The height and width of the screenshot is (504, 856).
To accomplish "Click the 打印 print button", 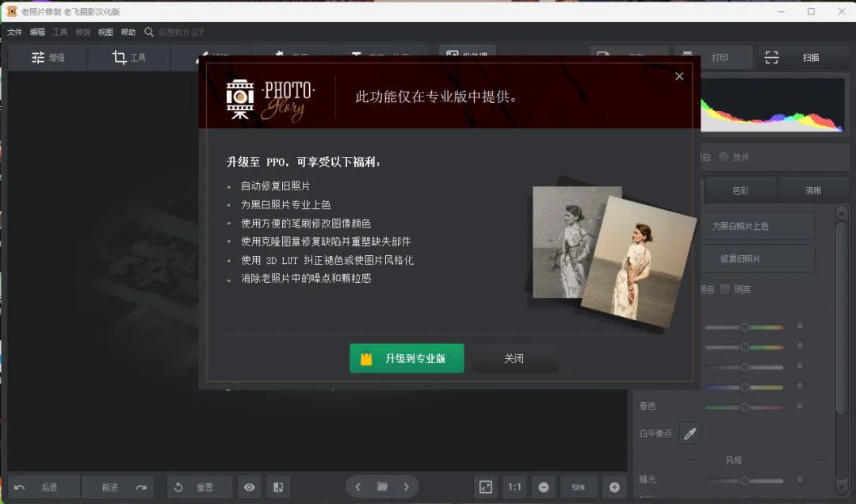I will pyautogui.click(x=713, y=57).
